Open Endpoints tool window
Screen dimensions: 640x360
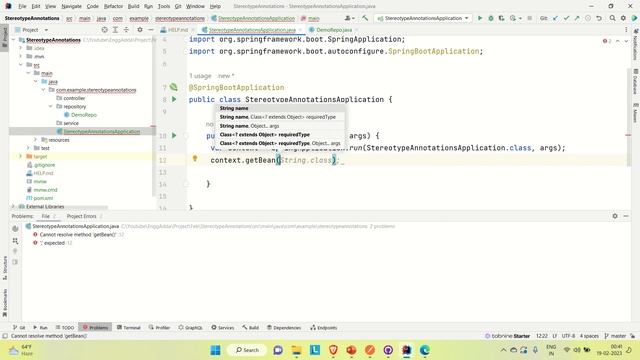[x=324, y=327]
